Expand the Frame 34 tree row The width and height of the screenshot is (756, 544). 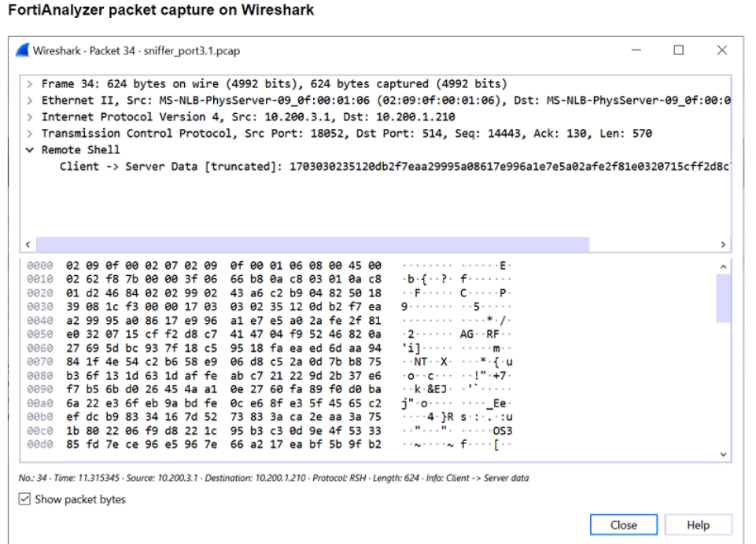[x=30, y=84]
